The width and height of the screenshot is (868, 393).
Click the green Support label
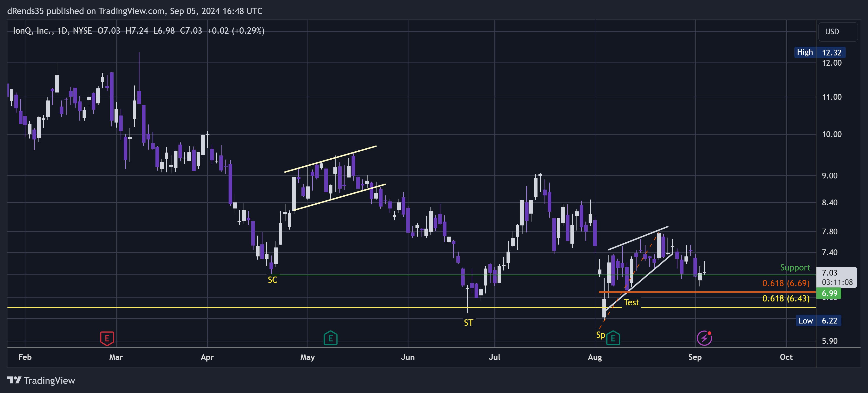pyautogui.click(x=795, y=268)
